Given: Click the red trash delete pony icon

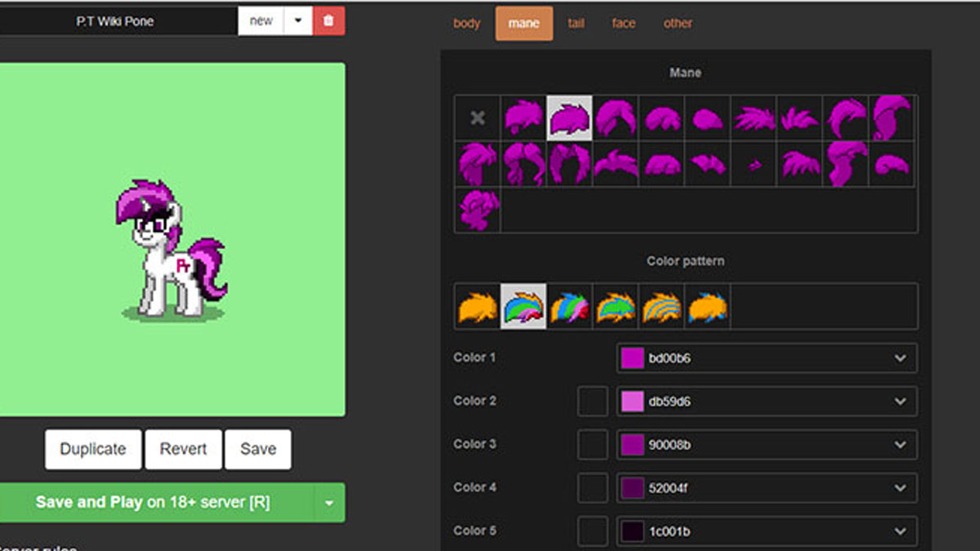Looking at the screenshot, I should (x=328, y=21).
